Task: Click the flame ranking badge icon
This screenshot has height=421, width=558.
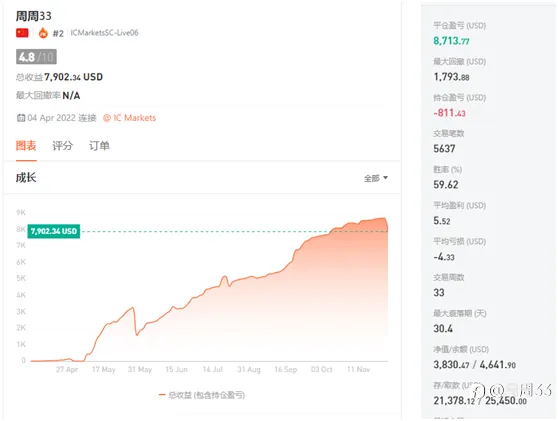Action: tap(43, 33)
